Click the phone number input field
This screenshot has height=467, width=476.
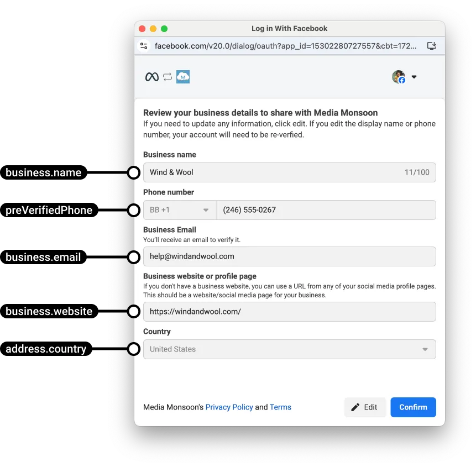(326, 210)
